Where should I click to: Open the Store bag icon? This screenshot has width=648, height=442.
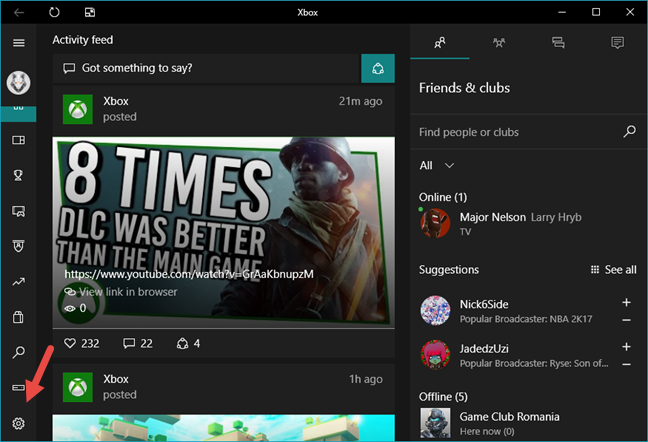(x=19, y=317)
